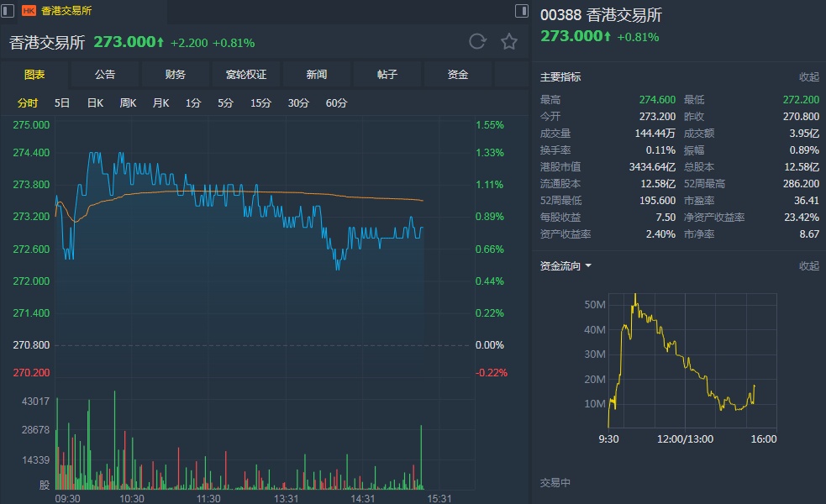Open the 公告 tab
The height and width of the screenshot is (504, 826).
point(105,74)
